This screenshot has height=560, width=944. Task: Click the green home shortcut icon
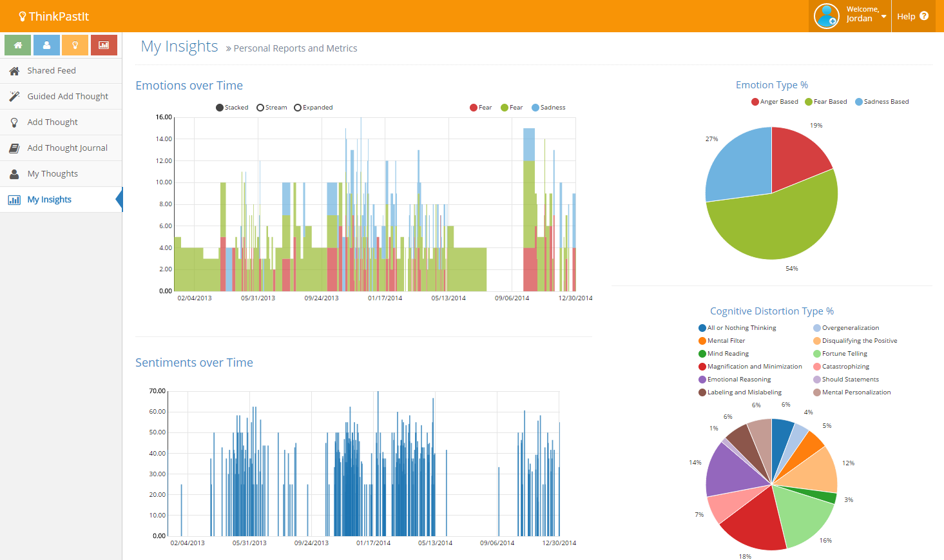pos(18,45)
